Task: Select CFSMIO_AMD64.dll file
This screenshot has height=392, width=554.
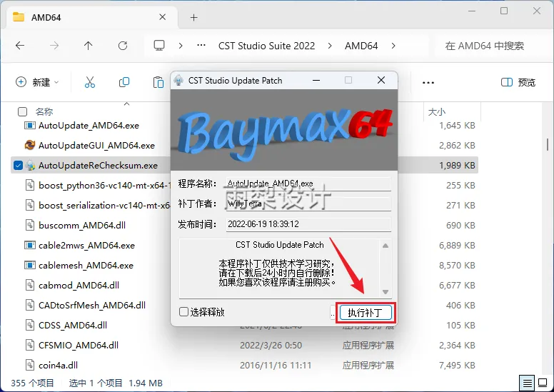Action: point(79,345)
